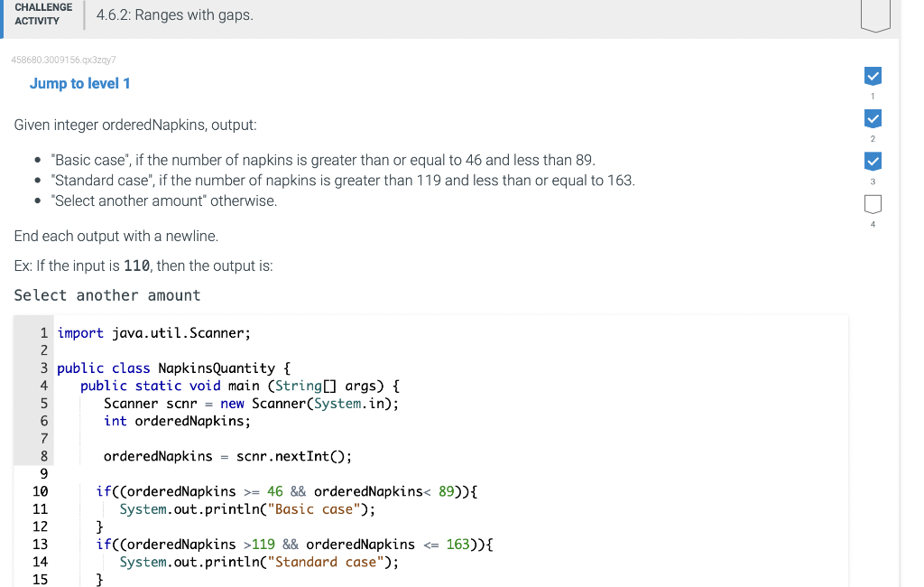
Task: Open the Jump to level 1 link
Action: [80, 83]
